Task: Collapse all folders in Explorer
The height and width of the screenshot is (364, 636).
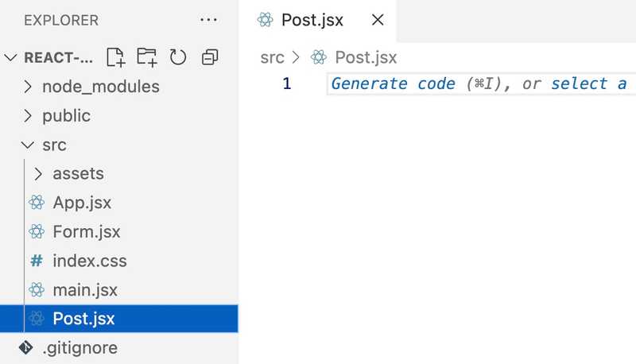Action: point(210,57)
